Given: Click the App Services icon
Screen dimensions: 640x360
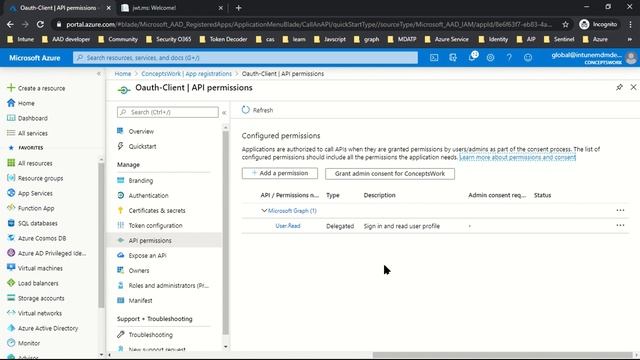Looking at the screenshot, I should [x=11, y=193].
